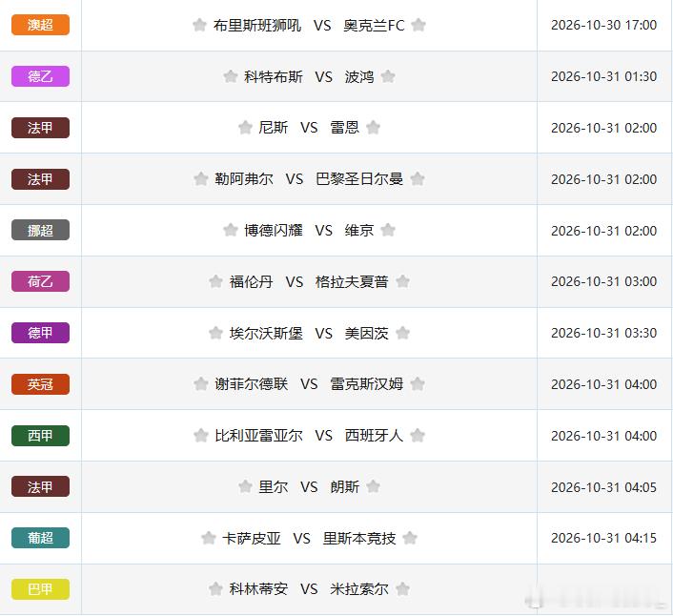The image size is (673, 616).
Task: Open team 美因茨
Action: [367, 333]
